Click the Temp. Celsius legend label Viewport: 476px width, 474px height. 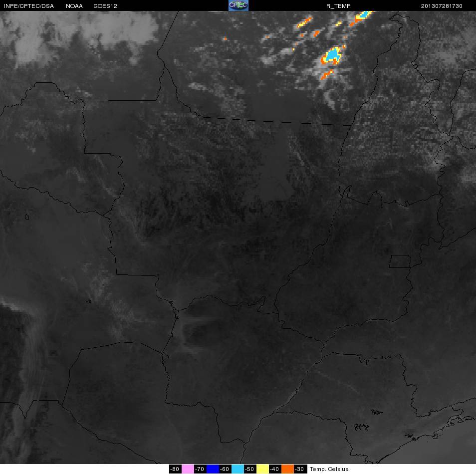click(329, 469)
